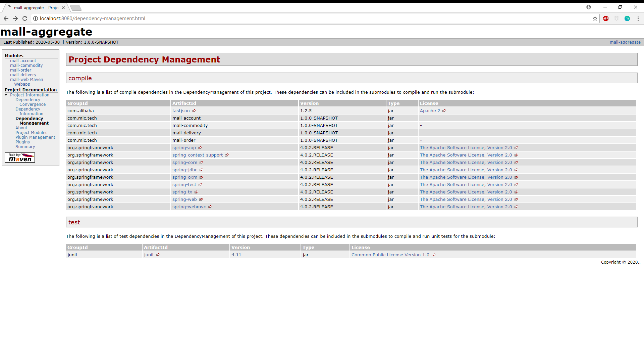Image resolution: width=644 pixels, height=352 pixels.
Task: Open Chrome's three-dot menu
Action: click(638, 18)
